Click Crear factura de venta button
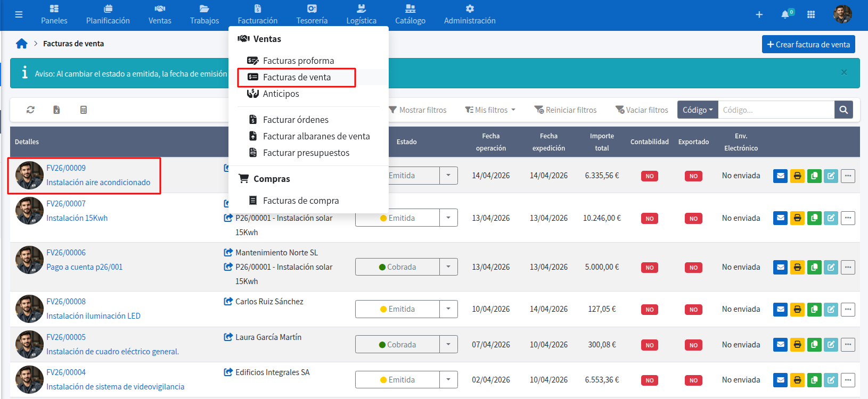 808,45
